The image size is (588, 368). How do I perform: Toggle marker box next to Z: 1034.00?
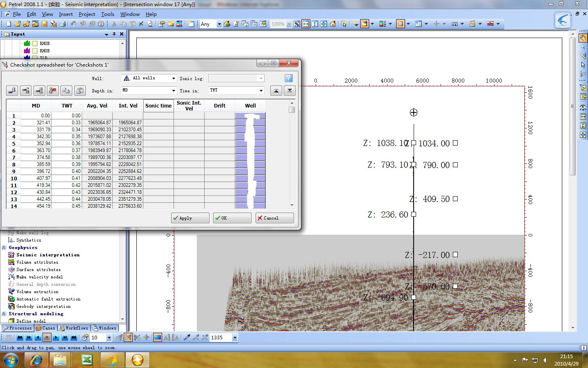(455, 143)
